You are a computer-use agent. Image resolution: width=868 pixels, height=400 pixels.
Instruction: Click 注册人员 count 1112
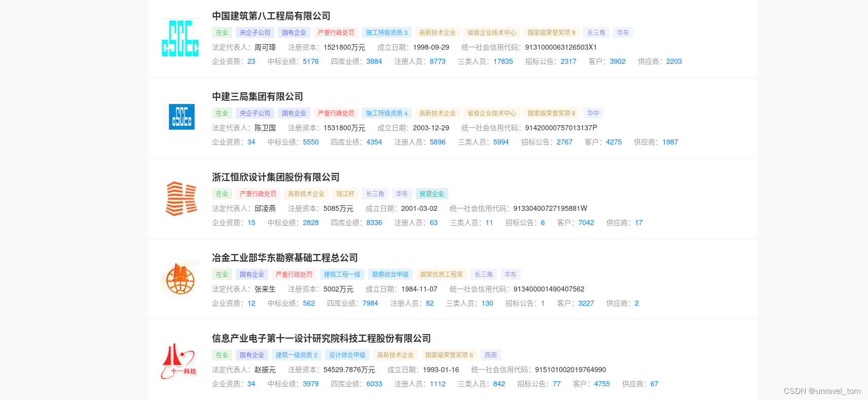(x=438, y=384)
